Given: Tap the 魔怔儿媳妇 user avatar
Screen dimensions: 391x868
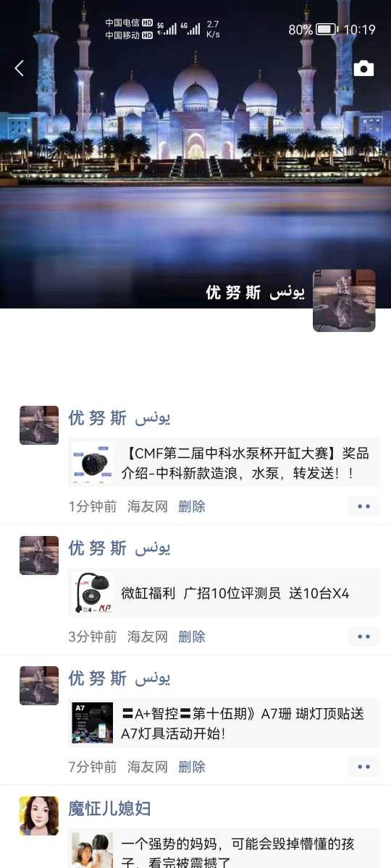Looking at the screenshot, I should tap(39, 816).
